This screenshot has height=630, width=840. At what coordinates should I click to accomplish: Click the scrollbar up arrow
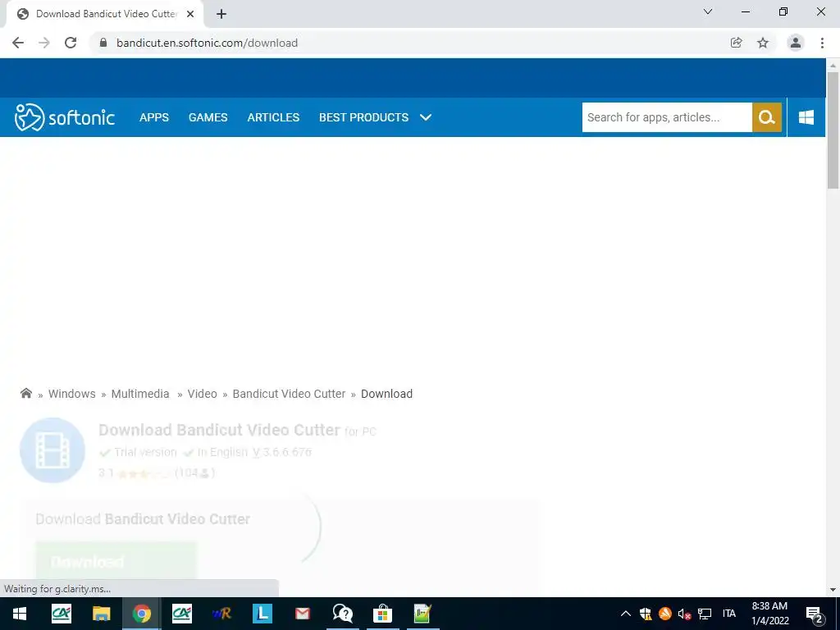point(833,66)
